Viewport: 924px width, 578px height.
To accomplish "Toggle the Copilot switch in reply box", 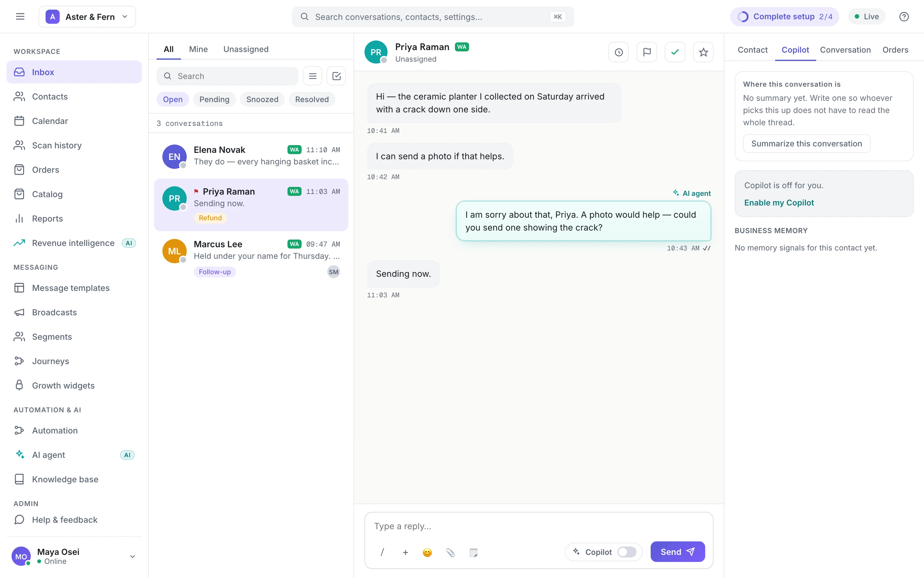I will pos(627,552).
